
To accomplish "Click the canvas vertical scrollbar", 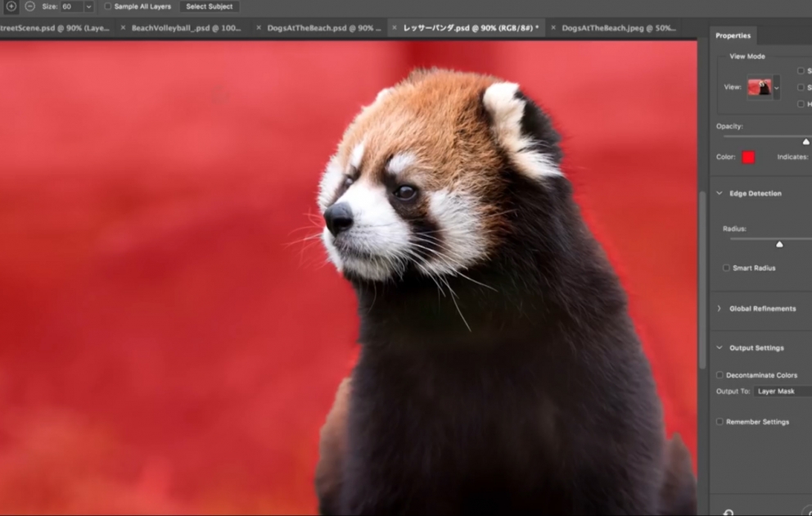I will click(703, 280).
